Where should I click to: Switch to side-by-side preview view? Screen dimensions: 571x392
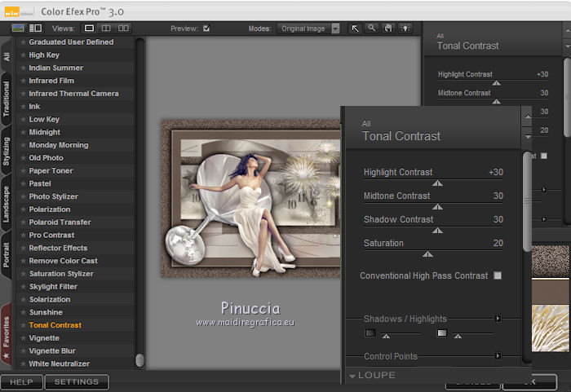click(123, 29)
